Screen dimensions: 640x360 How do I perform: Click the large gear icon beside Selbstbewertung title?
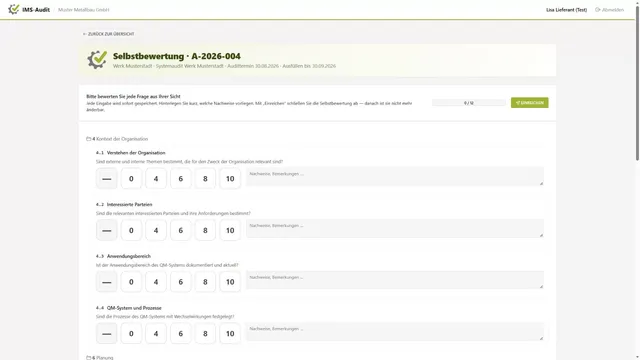tap(97, 60)
